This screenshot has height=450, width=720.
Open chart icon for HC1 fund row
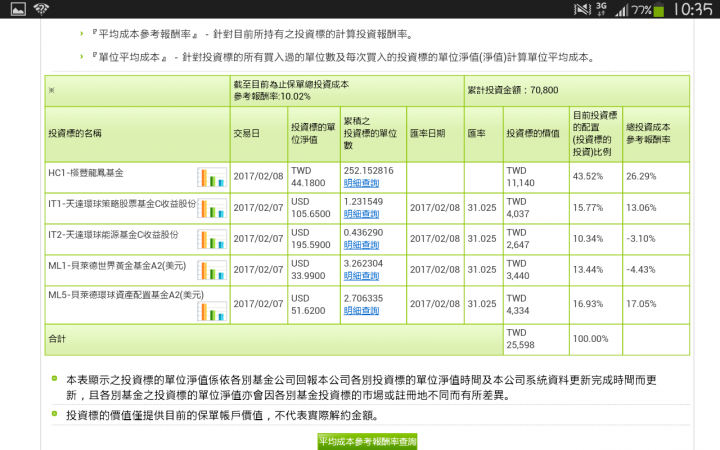coord(212,177)
